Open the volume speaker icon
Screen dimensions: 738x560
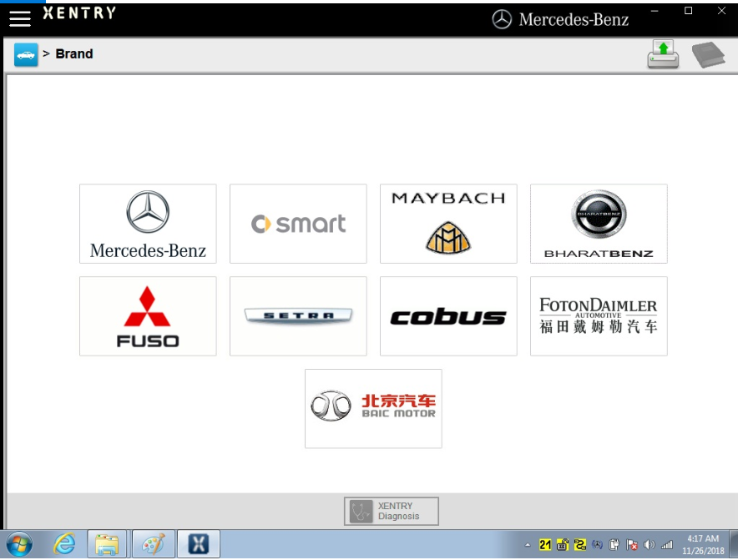(x=649, y=545)
